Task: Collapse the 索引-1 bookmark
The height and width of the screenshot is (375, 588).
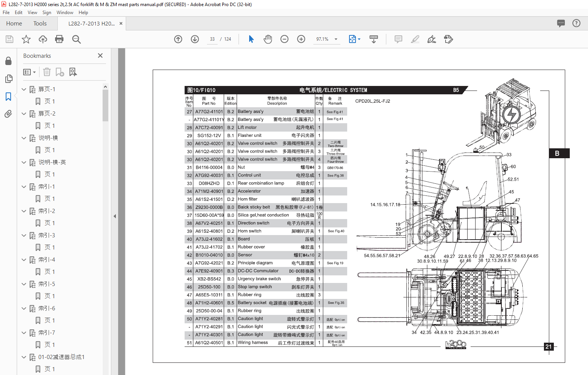Action: tap(24, 187)
